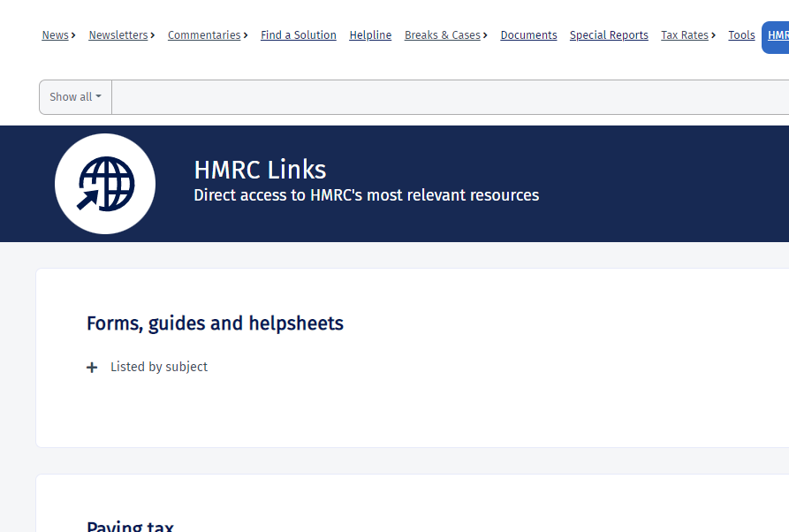Open the Helpline page
This screenshot has height=532, width=789.
coord(370,35)
